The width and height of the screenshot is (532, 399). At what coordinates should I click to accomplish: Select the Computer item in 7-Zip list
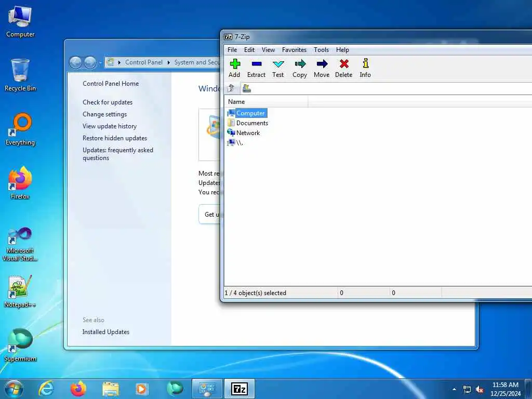(x=247, y=113)
